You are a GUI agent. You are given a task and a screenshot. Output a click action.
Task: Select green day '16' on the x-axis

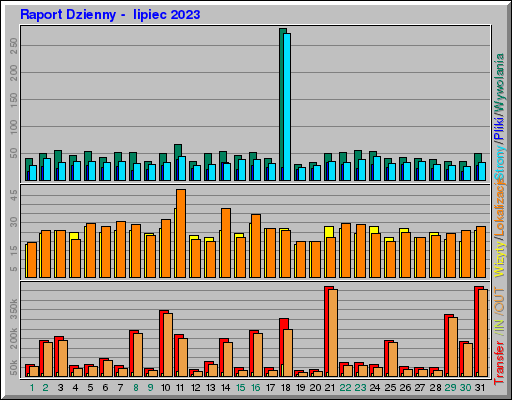(255, 388)
